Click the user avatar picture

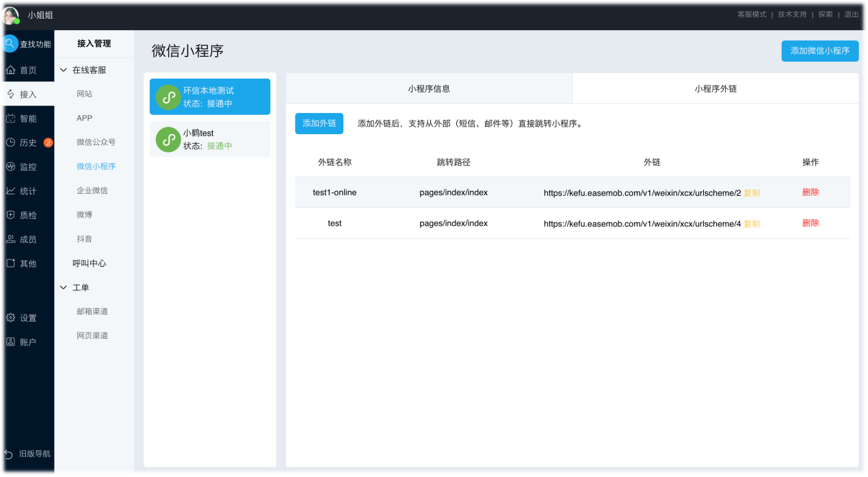[12, 15]
